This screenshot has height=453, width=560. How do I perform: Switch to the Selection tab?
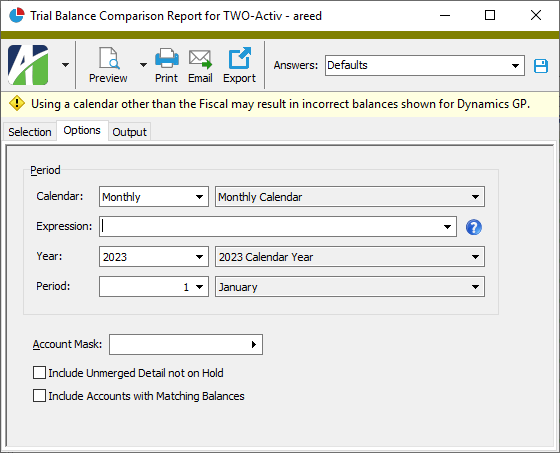(x=30, y=132)
